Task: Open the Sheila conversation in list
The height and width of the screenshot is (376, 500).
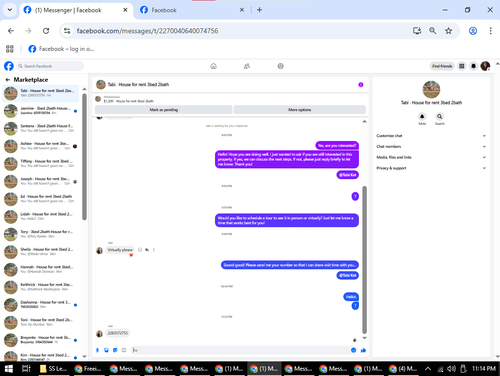Action: [x=41, y=252]
